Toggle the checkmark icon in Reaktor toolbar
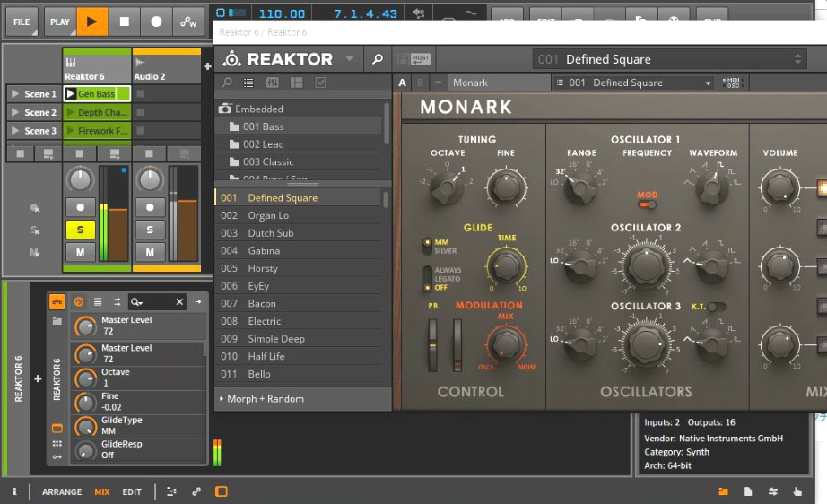827x504 pixels. click(320, 83)
